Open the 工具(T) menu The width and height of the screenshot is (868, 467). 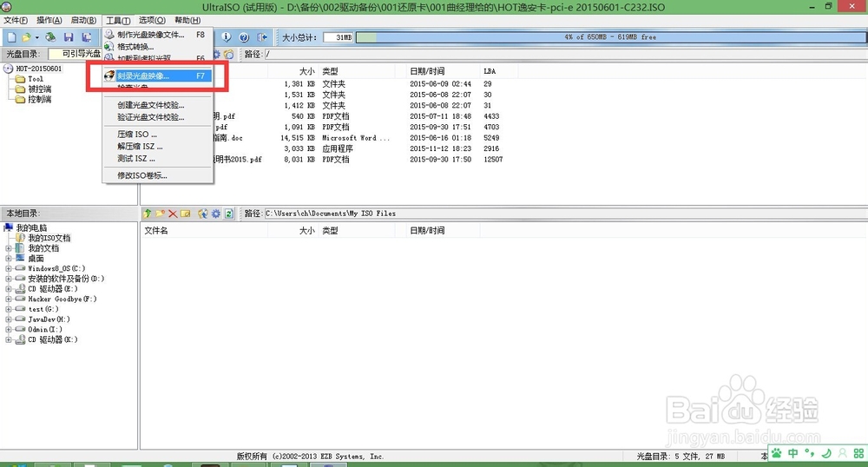coord(118,21)
